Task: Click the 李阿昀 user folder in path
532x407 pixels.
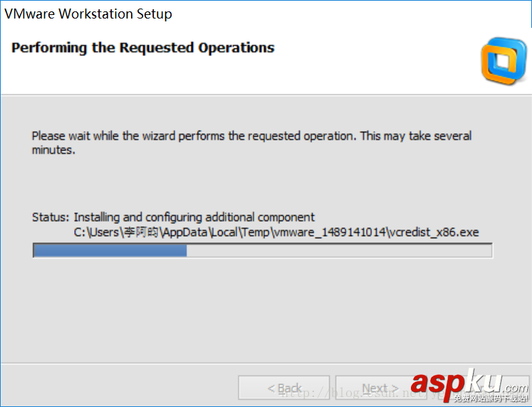Action: pyautogui.click(x=142, y=232)
